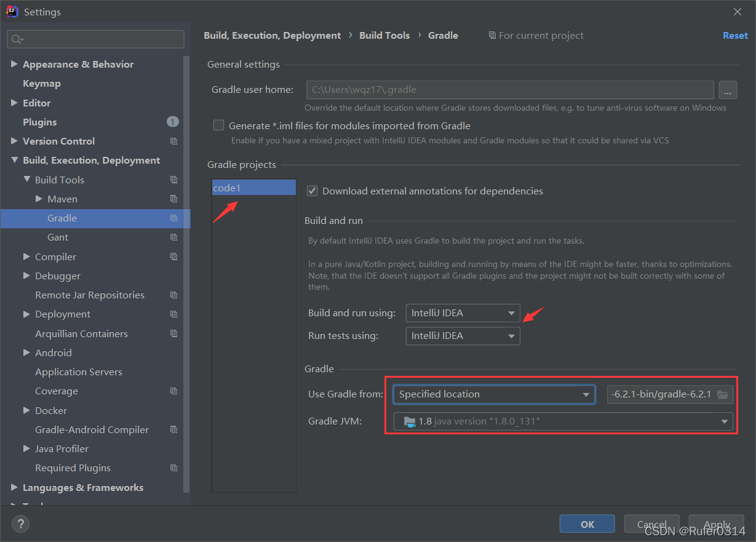The height and width of the screenshot is (542, 756).
Task: Click the OK button
Action: tap(587, 524)
